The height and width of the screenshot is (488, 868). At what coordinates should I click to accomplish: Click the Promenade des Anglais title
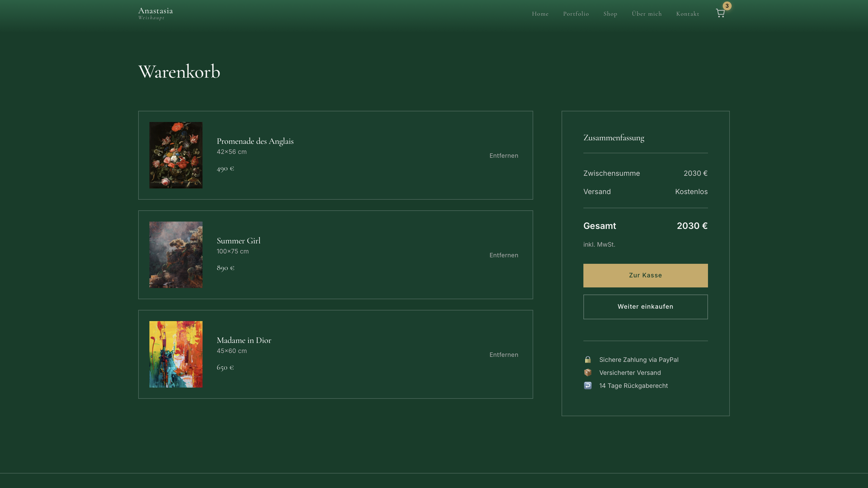click(x=255, y=141)
